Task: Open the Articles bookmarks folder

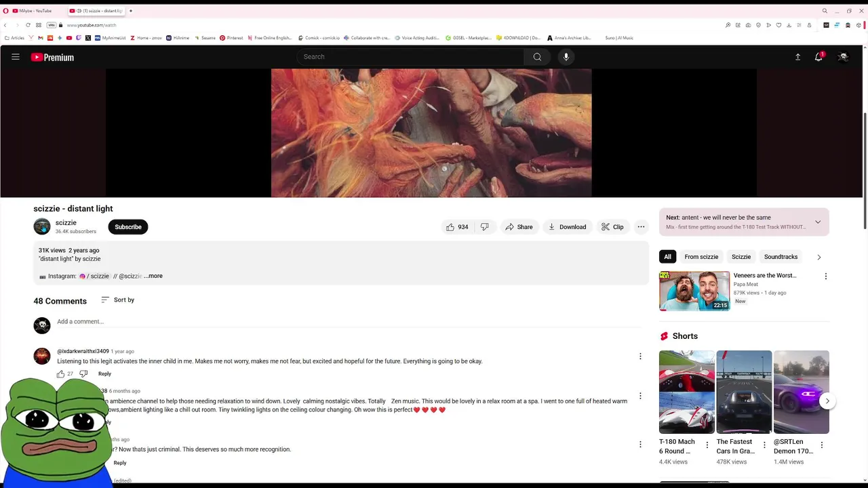Action: 14,38
